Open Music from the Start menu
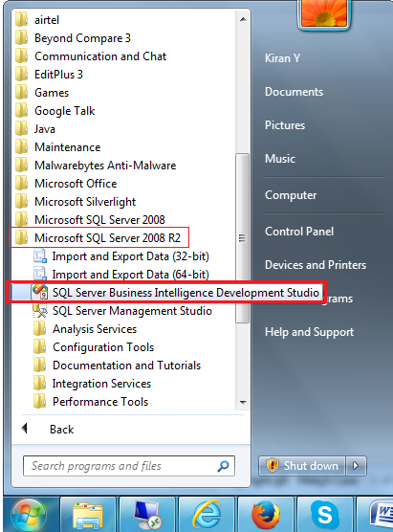 click(280, 159)
